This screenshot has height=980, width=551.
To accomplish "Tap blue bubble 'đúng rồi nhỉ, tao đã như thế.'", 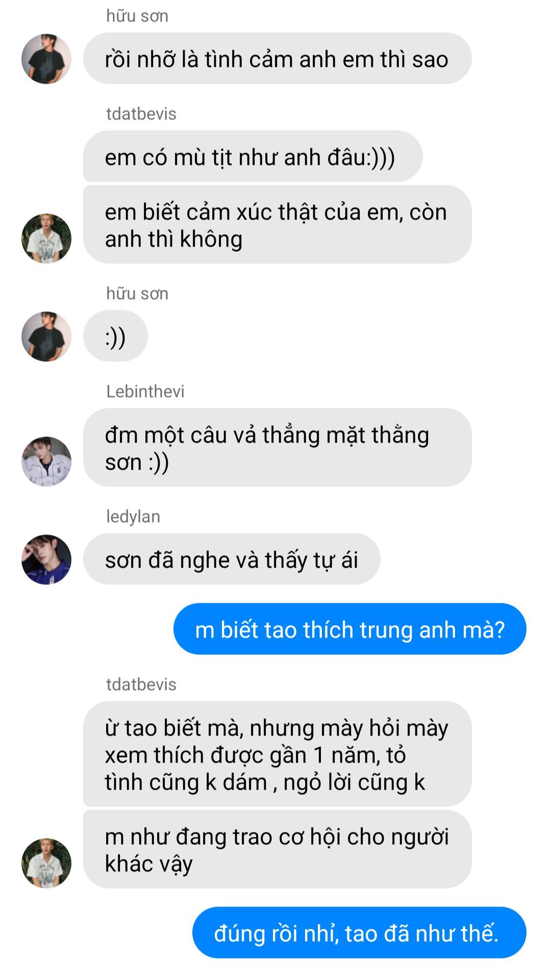I will tap(359, 933).
